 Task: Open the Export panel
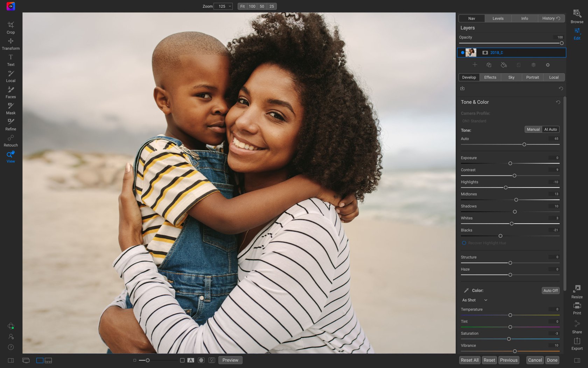point(576,343)
